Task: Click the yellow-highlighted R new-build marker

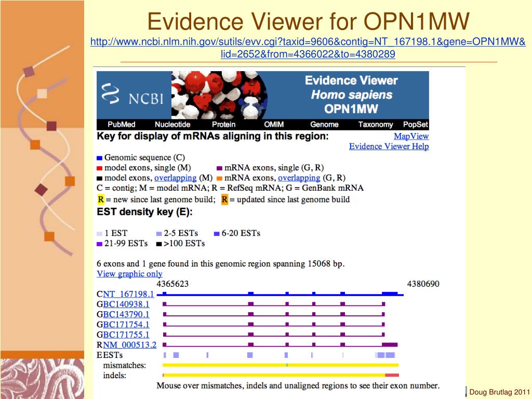Action: pos(101,199)
